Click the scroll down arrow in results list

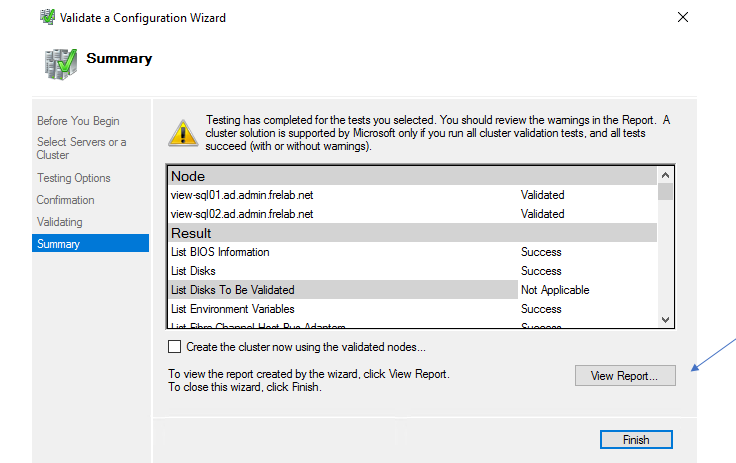(665, 318)
